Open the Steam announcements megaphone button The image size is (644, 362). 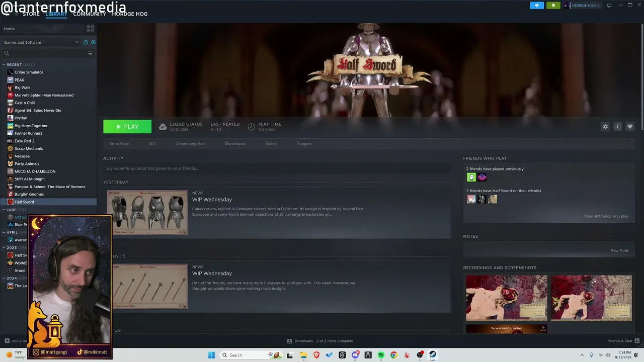pos(537,6)
